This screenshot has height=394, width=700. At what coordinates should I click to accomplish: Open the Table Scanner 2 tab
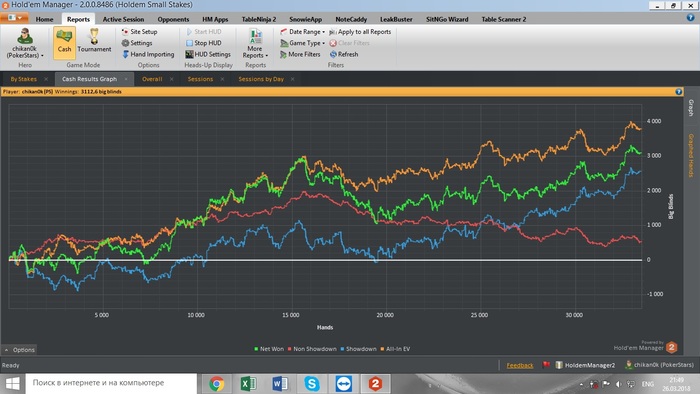504,19
